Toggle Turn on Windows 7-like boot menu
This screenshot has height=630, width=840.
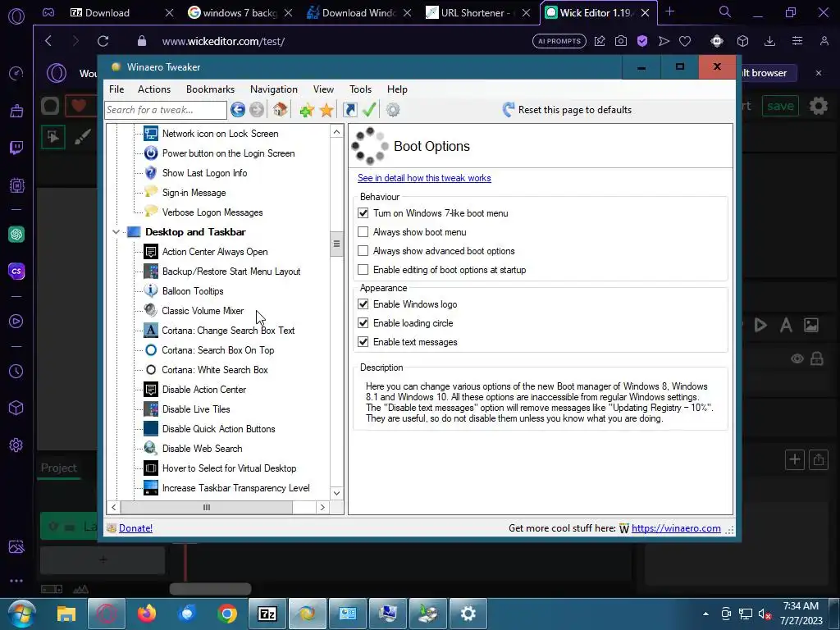click(x=363, y=213)
